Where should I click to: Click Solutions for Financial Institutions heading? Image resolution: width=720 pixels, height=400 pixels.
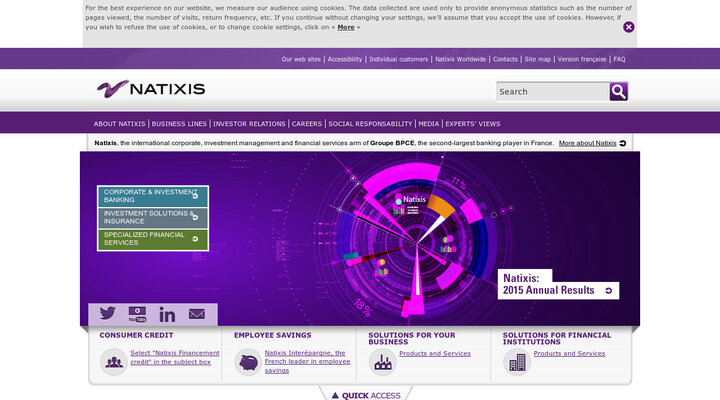tap(557, 338)
